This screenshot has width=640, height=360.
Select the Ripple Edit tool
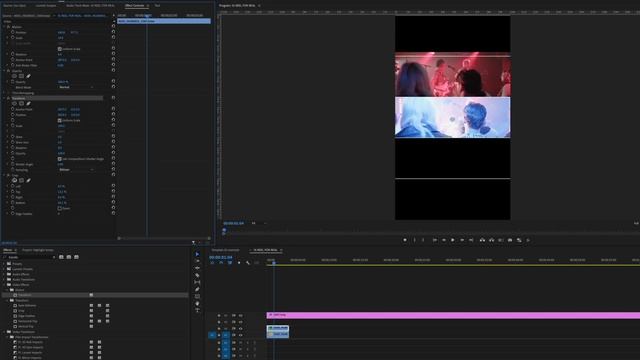click(x=197, y=268)
